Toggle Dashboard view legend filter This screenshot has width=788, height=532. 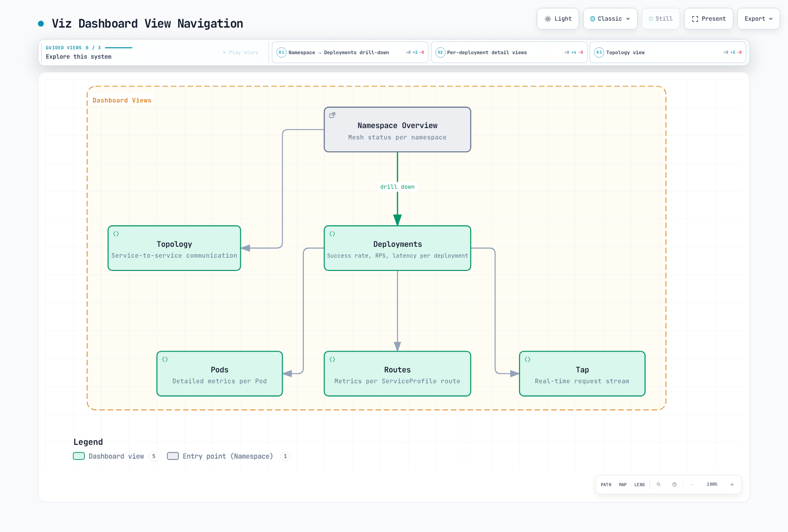(x=116, y=456)
